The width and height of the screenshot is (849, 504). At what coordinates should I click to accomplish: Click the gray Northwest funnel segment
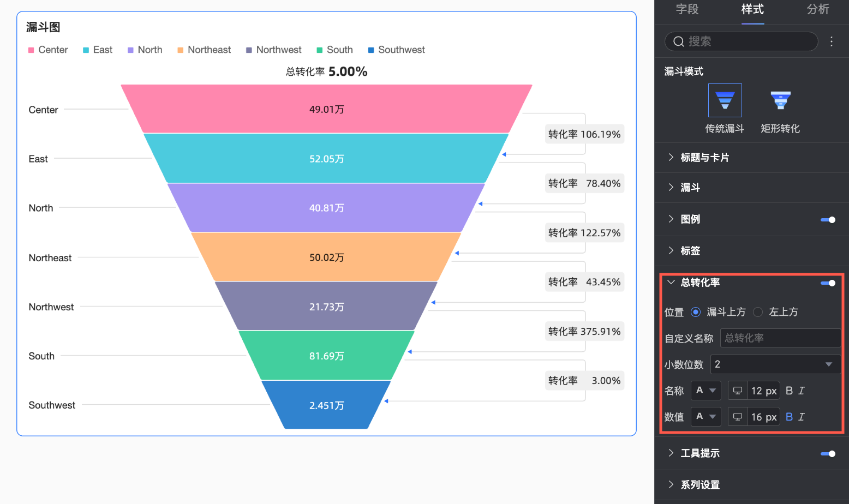coord(326,307)
